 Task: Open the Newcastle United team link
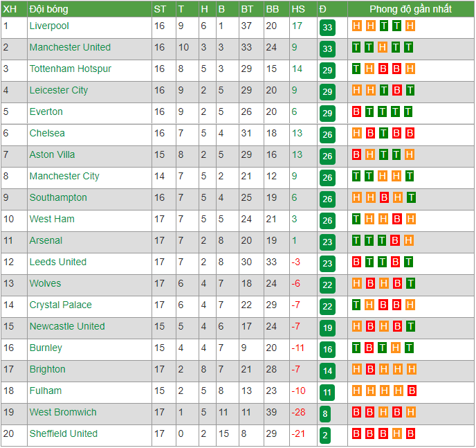click(67, 327)
